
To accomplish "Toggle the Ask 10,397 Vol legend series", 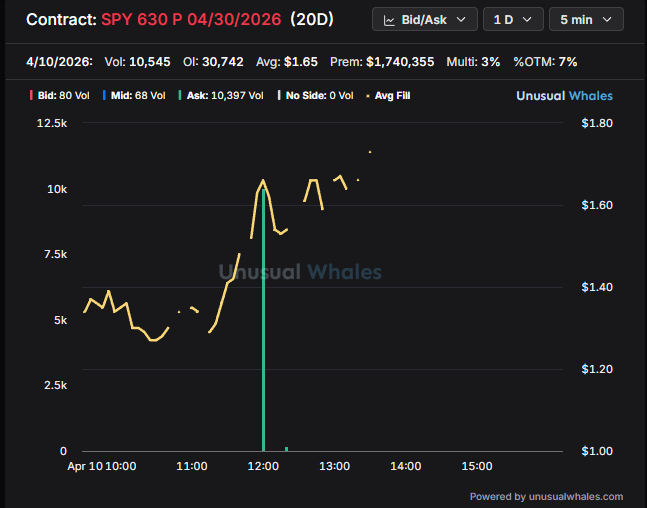I will 221,96.
